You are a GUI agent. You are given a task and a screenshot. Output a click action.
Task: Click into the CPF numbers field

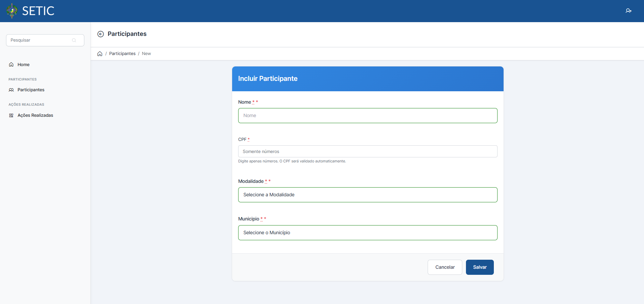[368, 152]
